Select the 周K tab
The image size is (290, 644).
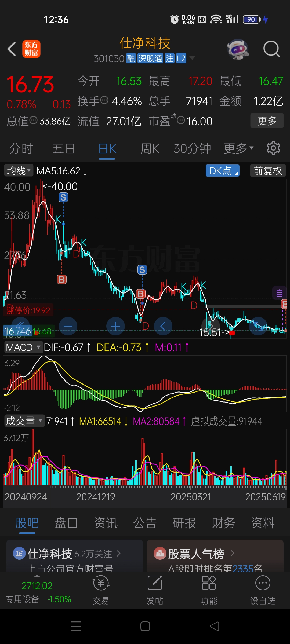coord(150,149)
